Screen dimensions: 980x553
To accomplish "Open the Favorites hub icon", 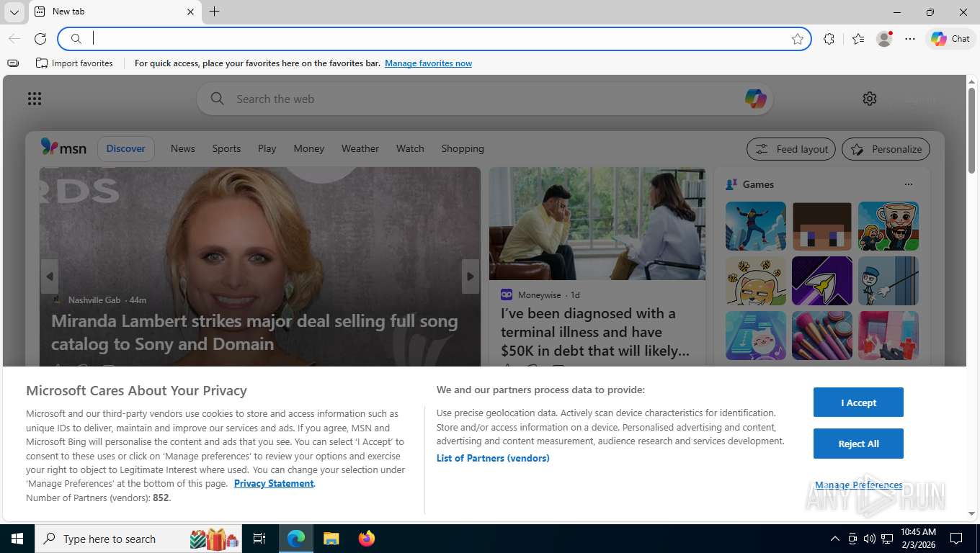I will pyautogui.click(x=857, y=39).
